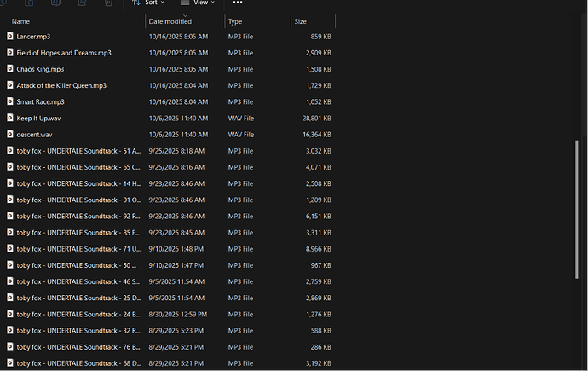The height and width of the screenshot is (371, 588).
Task: Open the View dropdown in the toolbar
Action: pos(198,3)
